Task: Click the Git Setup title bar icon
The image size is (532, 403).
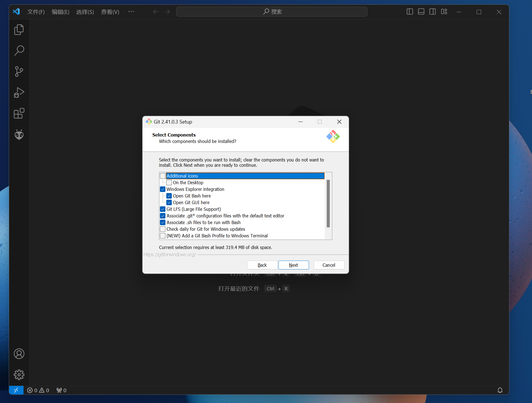Action: click(149, 122)
